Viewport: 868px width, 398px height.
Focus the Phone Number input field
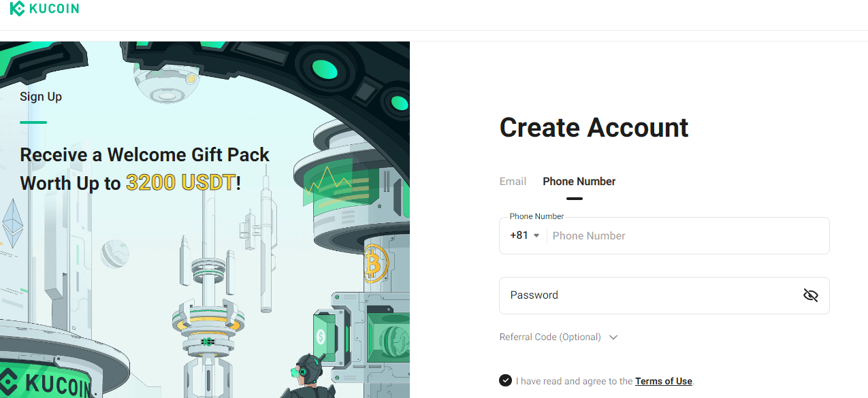point(688,235)
